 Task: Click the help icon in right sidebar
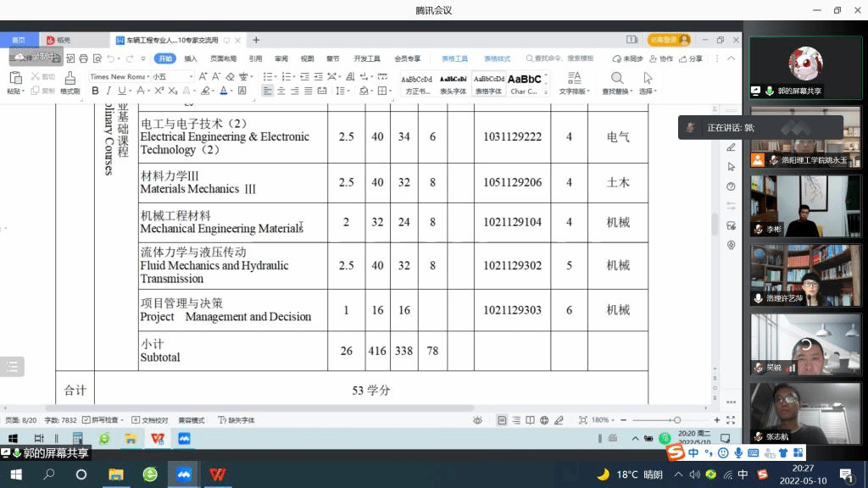point(731,186)
